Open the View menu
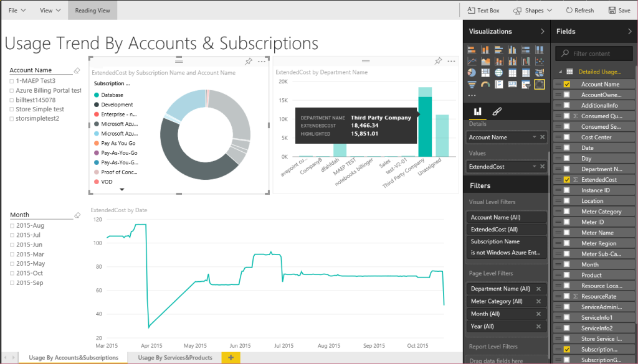This screenshot has height=364, width=638. (x=50, y=11)
